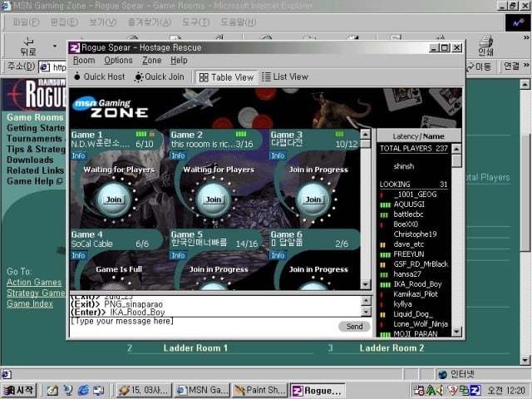Click the Windows 시작 Start button
Image resolution: width=532 pixels, height=399 pixels.
18,391
